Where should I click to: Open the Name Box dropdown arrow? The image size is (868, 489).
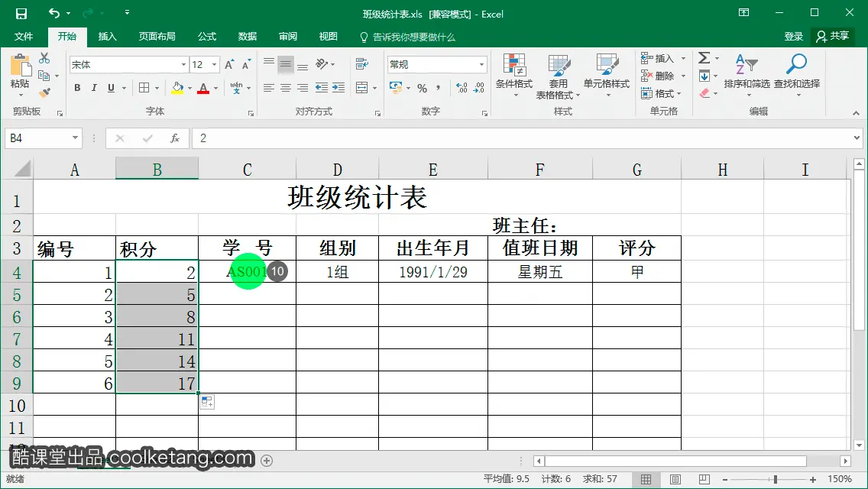pyautogui.click(x=75, y=138)
